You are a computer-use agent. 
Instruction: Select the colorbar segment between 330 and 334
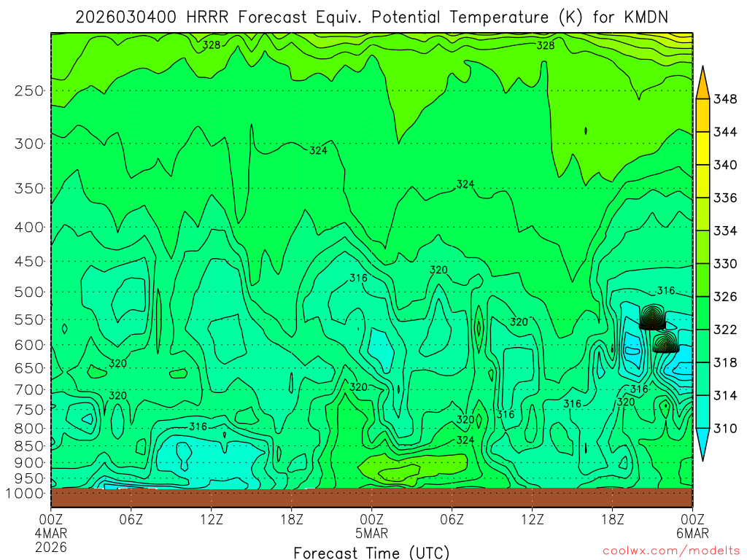tap(703, 246)
